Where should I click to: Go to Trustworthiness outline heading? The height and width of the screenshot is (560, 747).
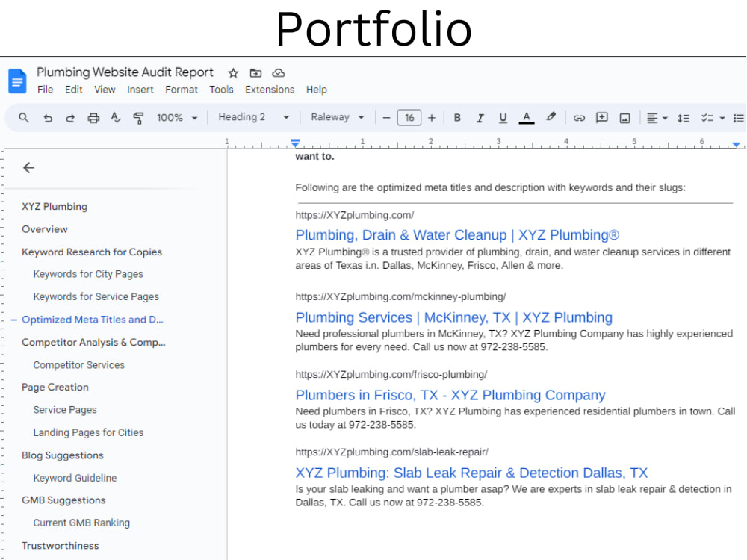60,546
